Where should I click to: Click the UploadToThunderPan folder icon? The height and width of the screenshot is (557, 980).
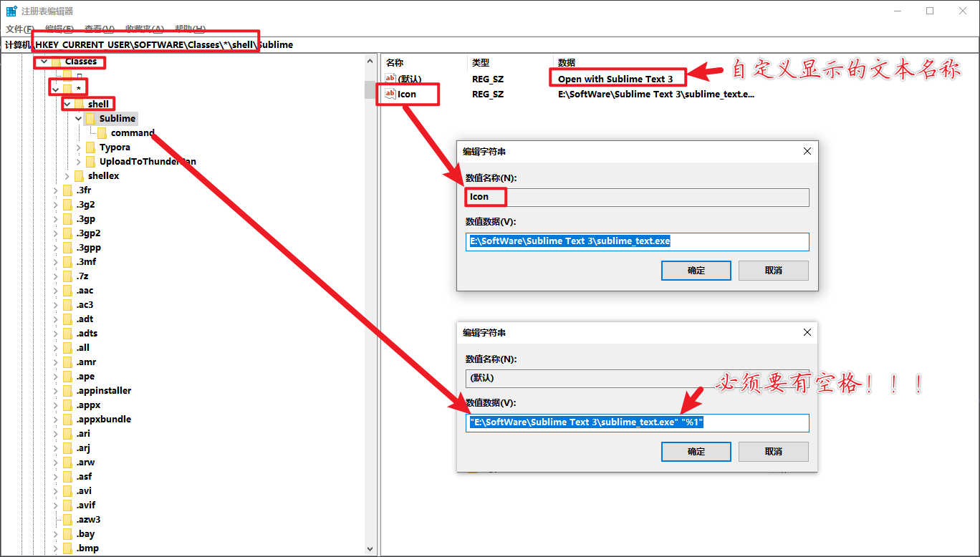[90, 161]
